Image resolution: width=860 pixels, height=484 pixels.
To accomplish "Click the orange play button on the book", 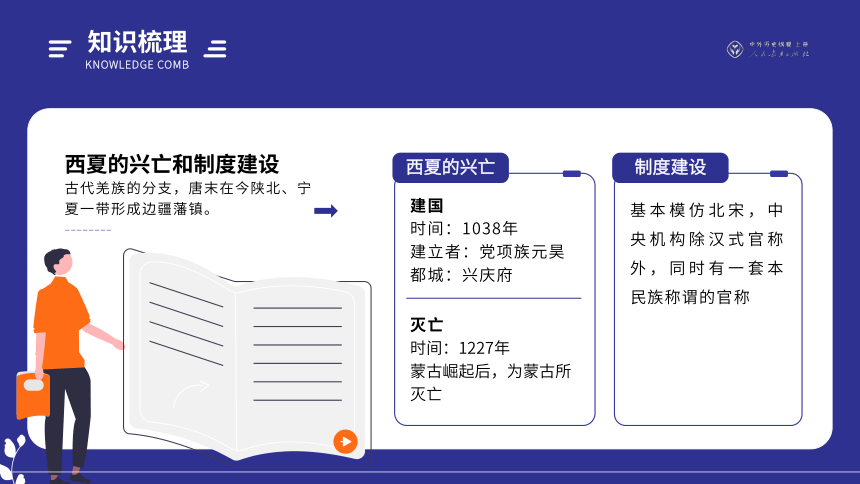I will click(346, 441).
